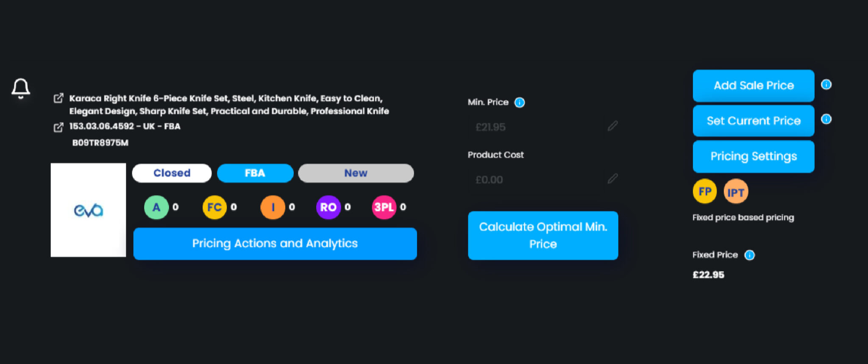Toggle the Closed status pill

[x=172, y=173]
